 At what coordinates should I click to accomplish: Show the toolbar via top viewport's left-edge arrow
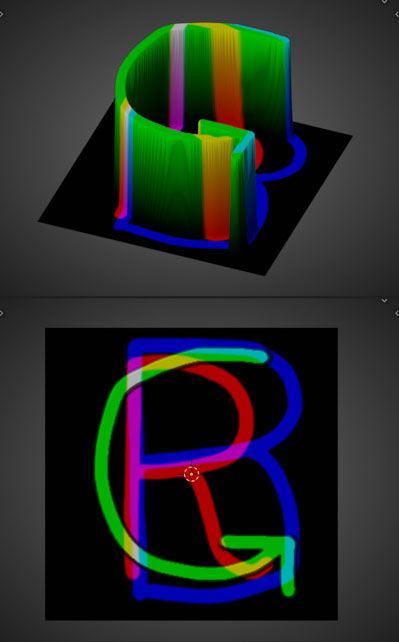pos(1,14)
